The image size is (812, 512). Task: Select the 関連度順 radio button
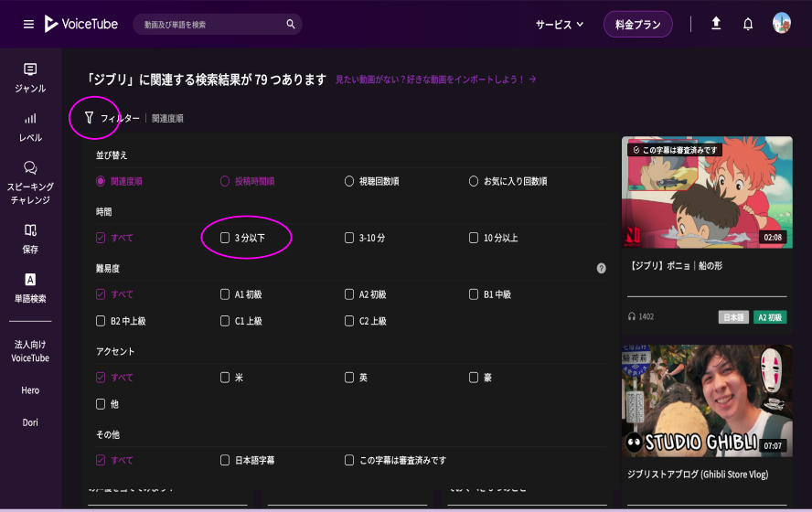pos(101,181)
